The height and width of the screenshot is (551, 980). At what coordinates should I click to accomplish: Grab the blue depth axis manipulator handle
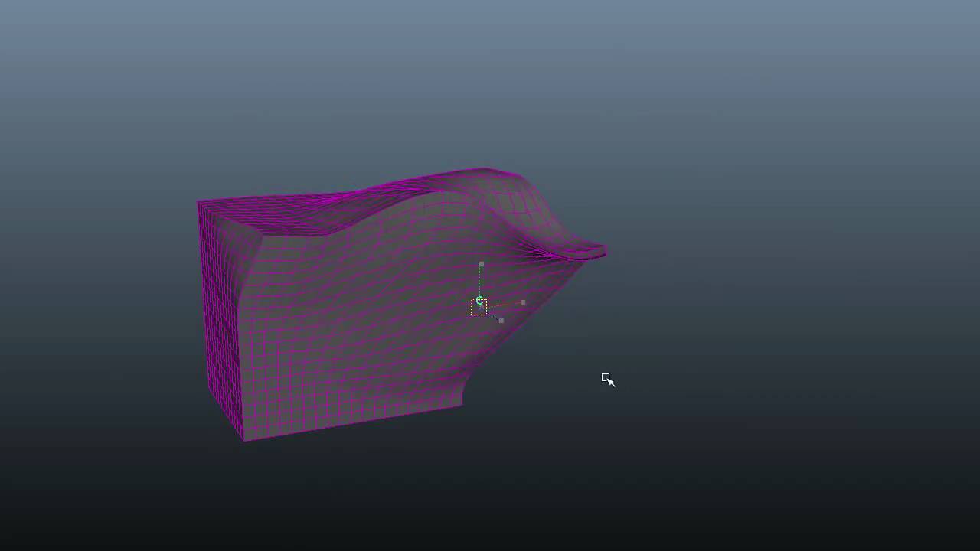(x=501, y=320)
